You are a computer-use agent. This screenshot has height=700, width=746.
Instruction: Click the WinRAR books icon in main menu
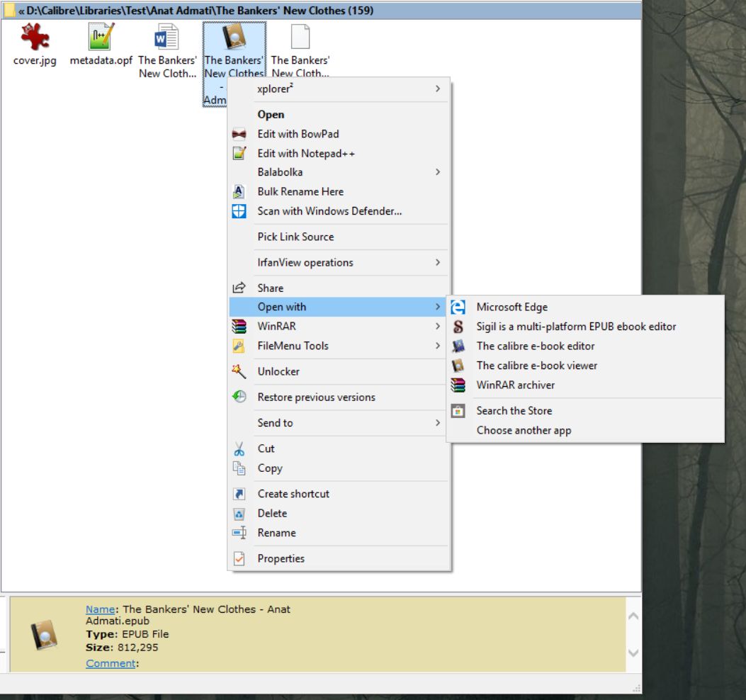(x=239, y=326)
